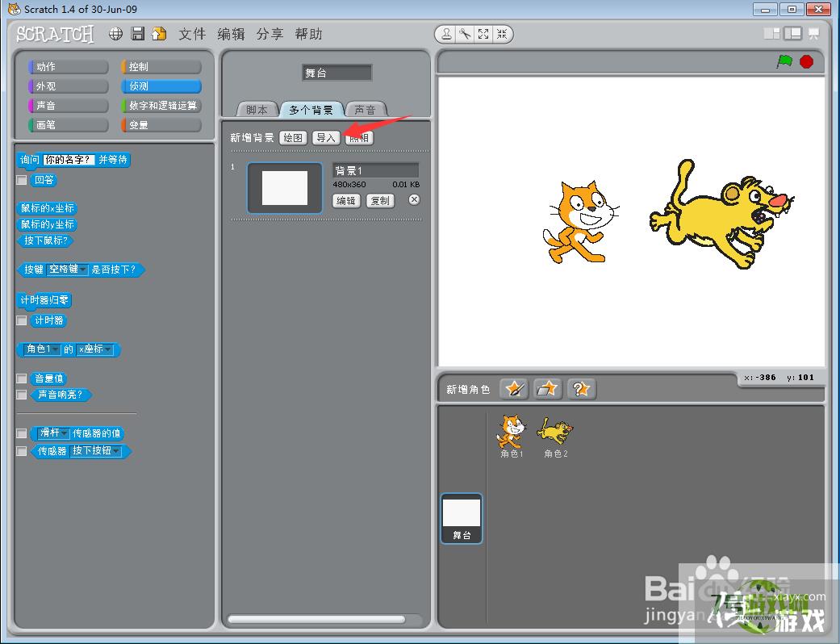Toggle the 音量值 checkbox
840x644 pixels.
click(x=22, y=378)
